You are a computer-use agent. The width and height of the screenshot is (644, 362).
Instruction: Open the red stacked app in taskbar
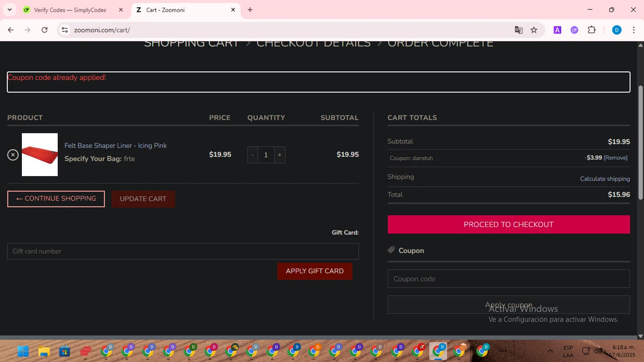(85, 351)
